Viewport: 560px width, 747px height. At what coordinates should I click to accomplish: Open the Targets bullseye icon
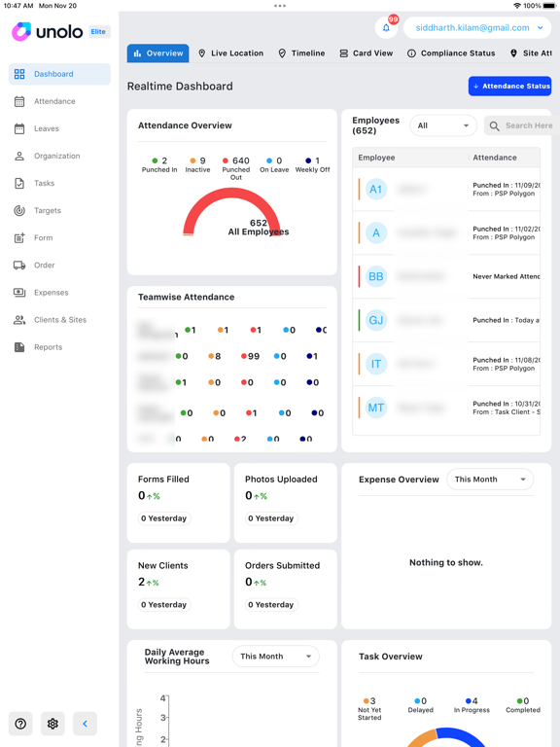pos(19,210)
